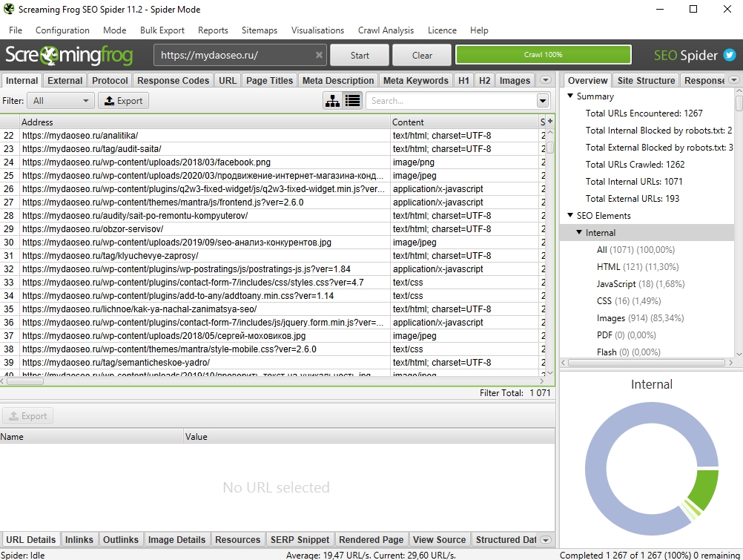The image size is (743, 560).
Task: Click the Screaming Frog icon in the title bar
Action: coord(9,9)
